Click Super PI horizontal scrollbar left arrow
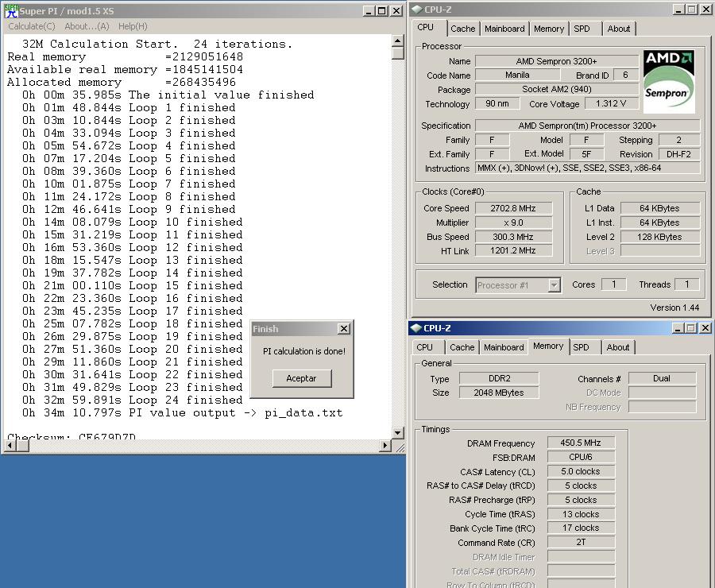 (x=10, y=446)
